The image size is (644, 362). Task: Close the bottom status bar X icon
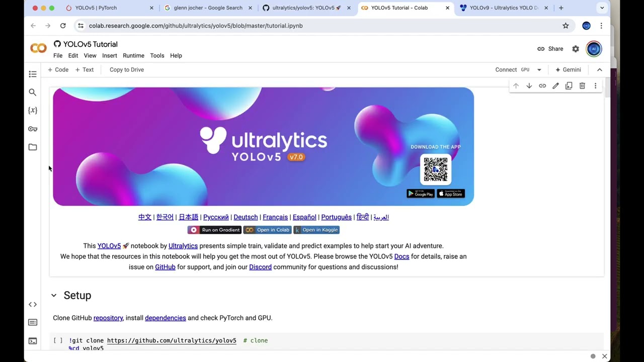tap(604, 356)
